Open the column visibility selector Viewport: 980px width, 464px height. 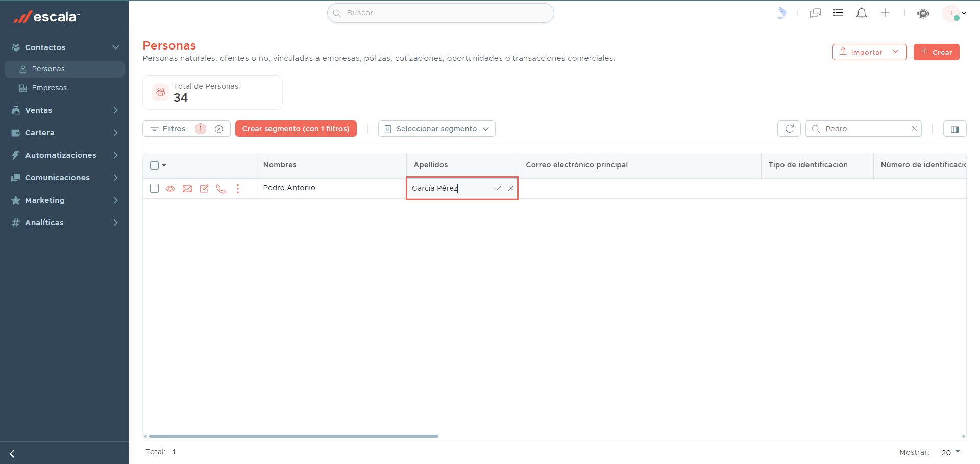[x=955, y=129]
